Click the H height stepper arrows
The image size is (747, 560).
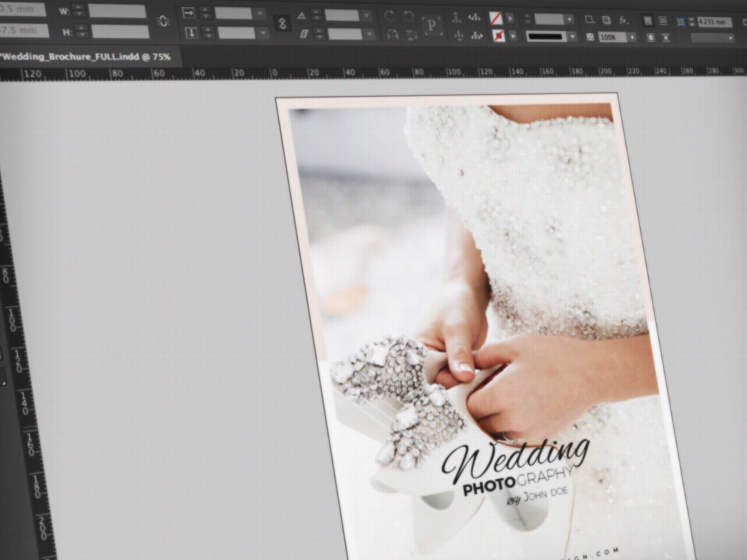click(x=82, y=31)
